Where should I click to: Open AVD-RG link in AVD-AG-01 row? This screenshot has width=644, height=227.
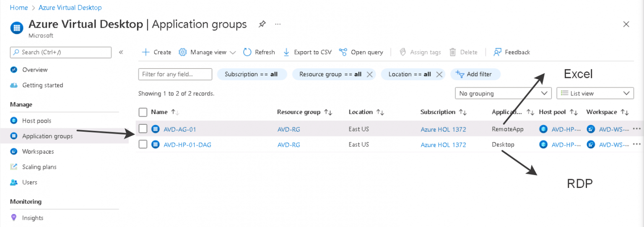(x=289, y=129)
